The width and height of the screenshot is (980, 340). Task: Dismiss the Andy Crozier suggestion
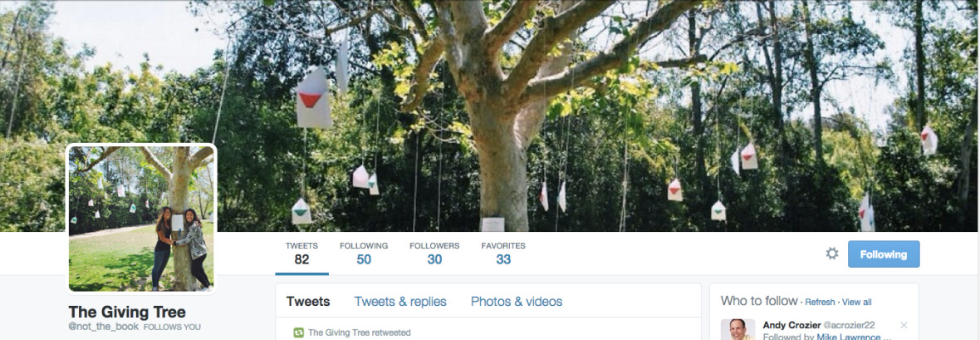pyautogui.click(x=904, y=325)
